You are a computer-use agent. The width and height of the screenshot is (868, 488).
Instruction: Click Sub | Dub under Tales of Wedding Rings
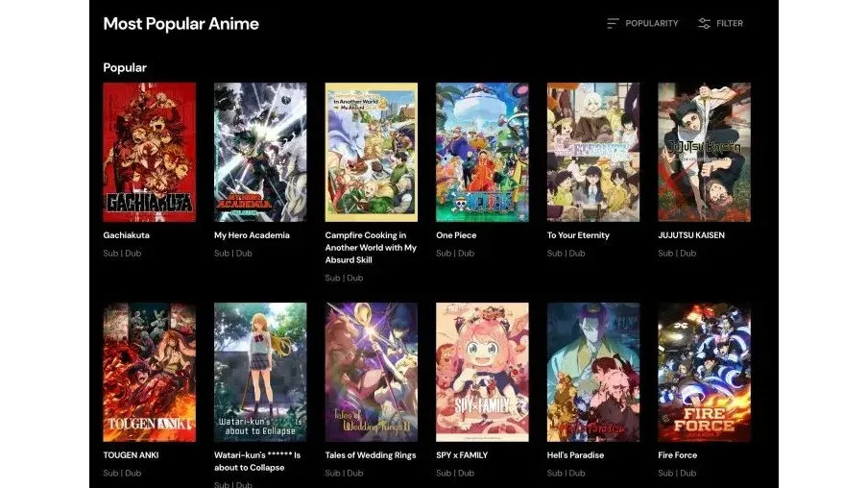click(x=345, y=473)
